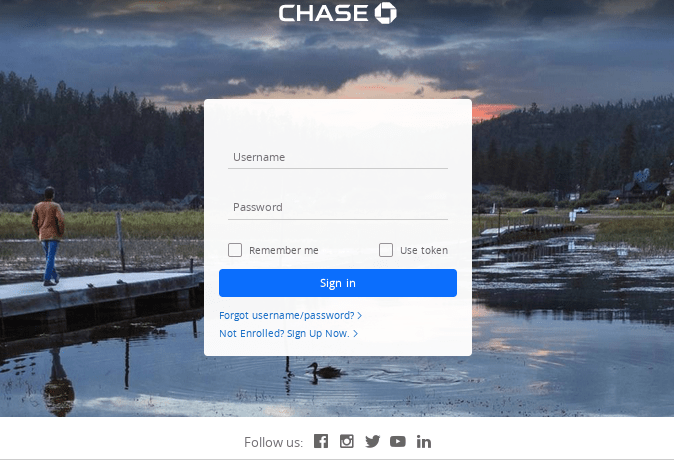Click the Sign in button

[338, 283]
